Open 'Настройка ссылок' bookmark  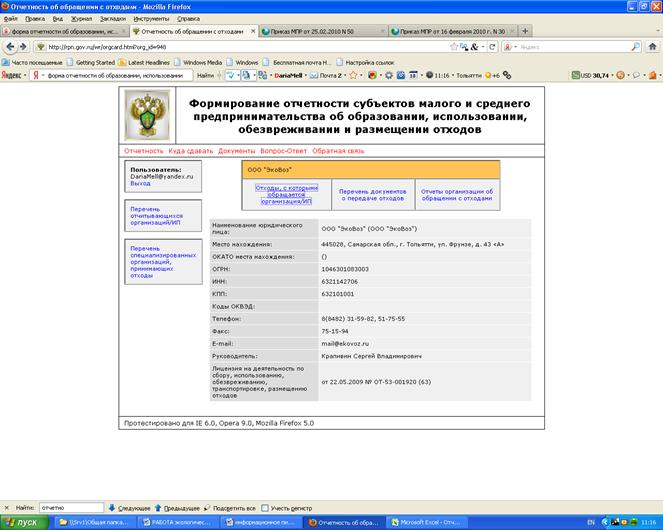pyautogui.click(x=365, y=62)
